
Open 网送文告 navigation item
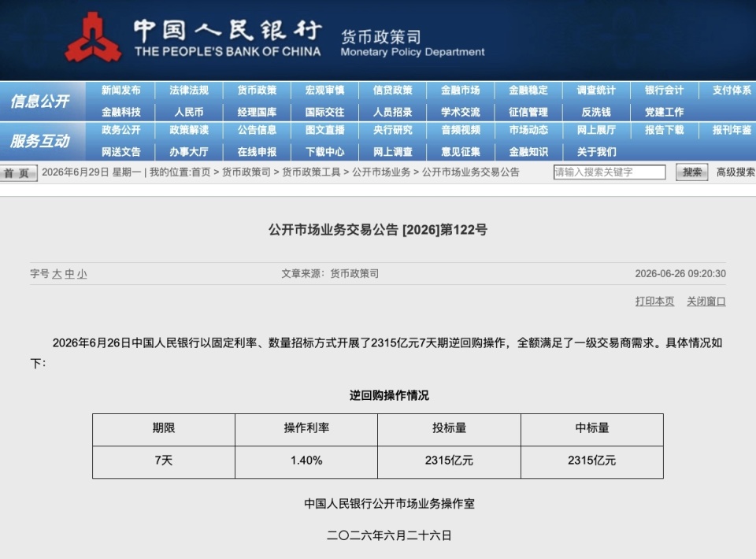[121, 152]
